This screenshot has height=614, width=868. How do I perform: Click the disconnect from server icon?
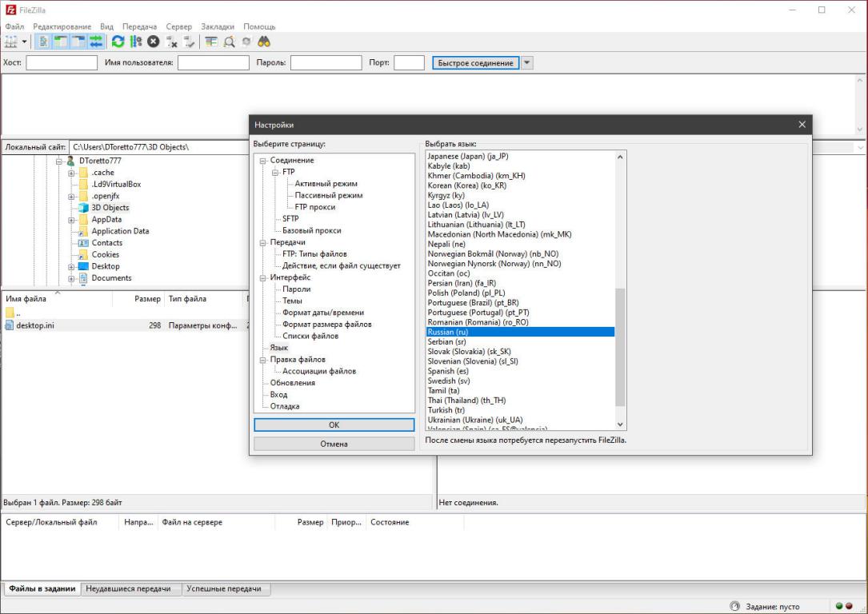171,42
